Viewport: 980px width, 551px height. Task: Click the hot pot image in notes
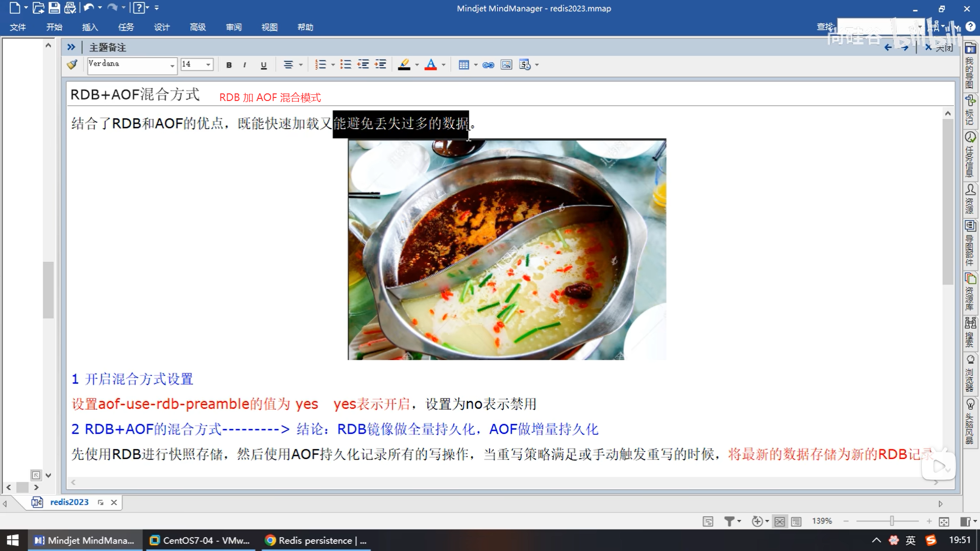tap(507, 249)
